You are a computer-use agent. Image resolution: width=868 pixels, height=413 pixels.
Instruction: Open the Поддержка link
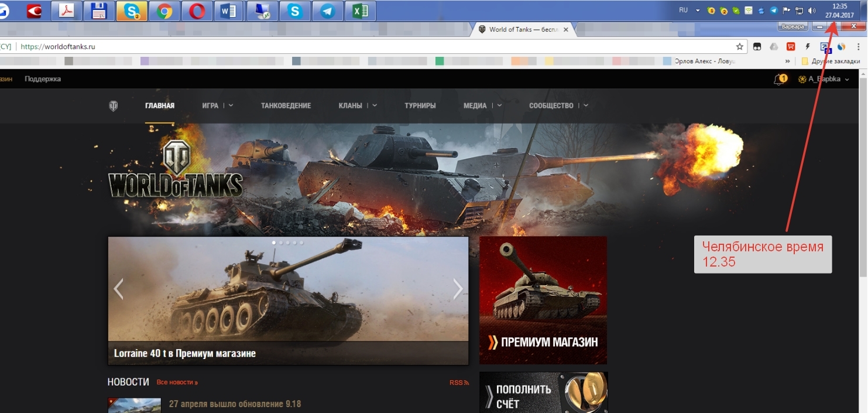pyautogui.click(x=43, y=78)
